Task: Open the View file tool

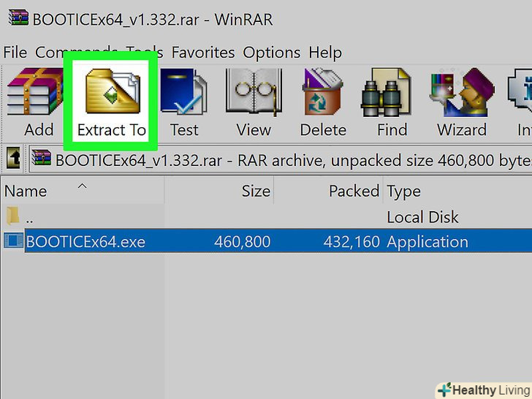Action: (254, 102)
